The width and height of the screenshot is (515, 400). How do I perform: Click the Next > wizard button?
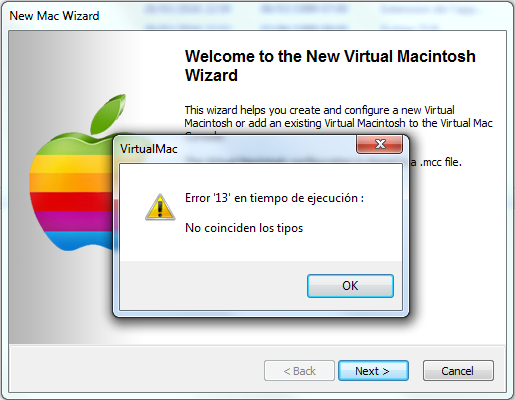pyautogui.click(x=373, y=371)
